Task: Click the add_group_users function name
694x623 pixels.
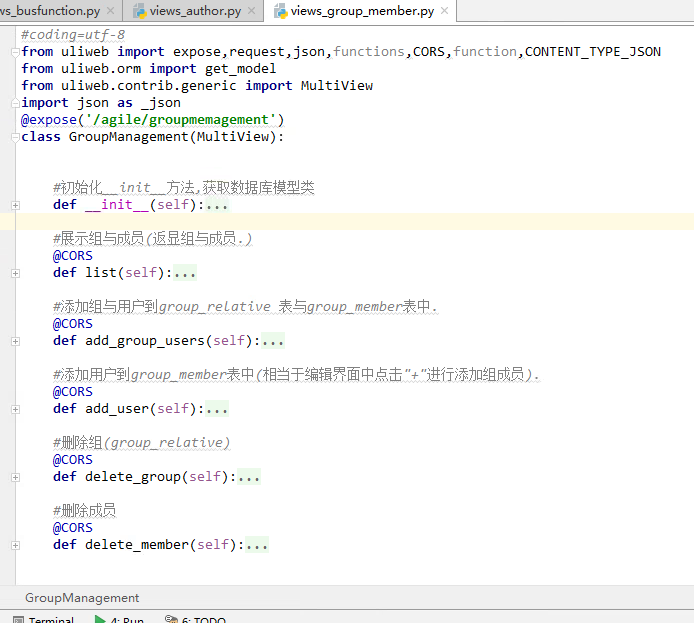Action: tap(145, 341)
